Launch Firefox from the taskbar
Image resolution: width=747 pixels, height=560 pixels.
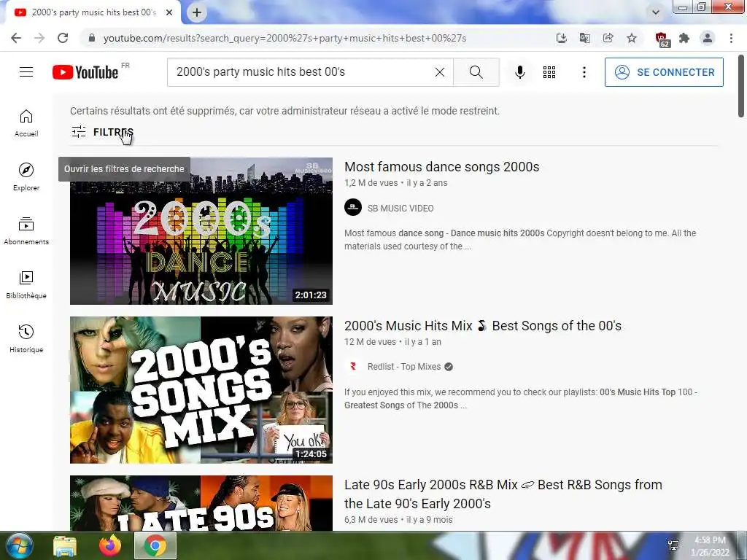[x=110, y=545]
